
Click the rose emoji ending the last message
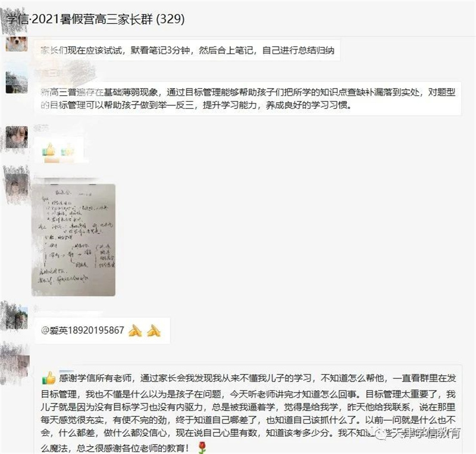point(202,447)
